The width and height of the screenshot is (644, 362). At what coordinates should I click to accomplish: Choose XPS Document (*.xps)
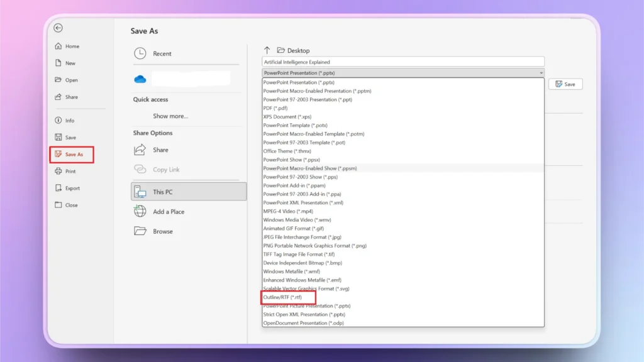click(403, 117)
